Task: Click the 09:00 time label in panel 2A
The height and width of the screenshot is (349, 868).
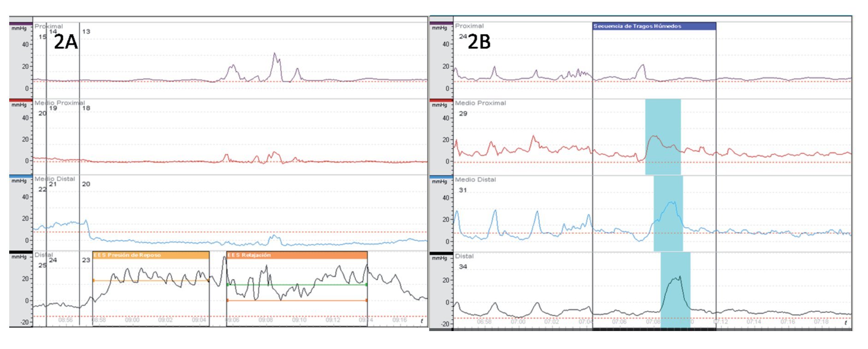Action: [132, 320]
